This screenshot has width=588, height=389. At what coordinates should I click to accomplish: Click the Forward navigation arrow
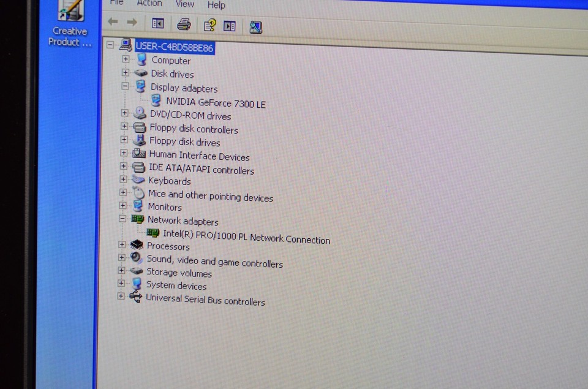(131, 22)
